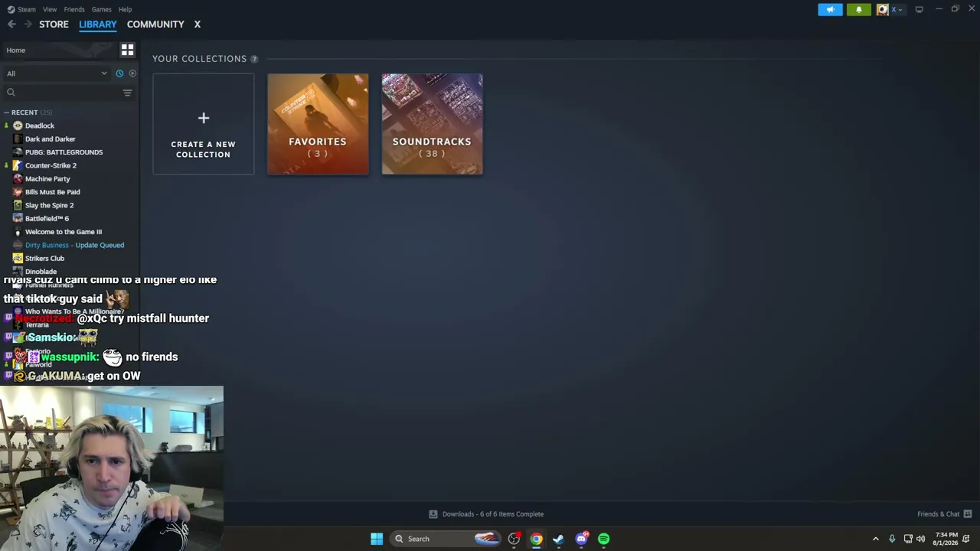
Task: Open the Friends menu
Action: click(74, 9)
